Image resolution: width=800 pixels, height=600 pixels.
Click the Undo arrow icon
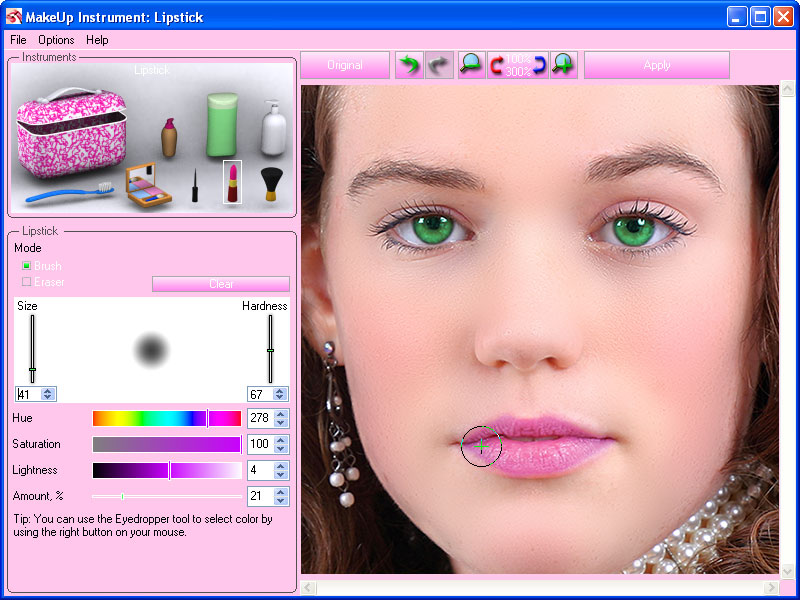click(x=411, y=64)
